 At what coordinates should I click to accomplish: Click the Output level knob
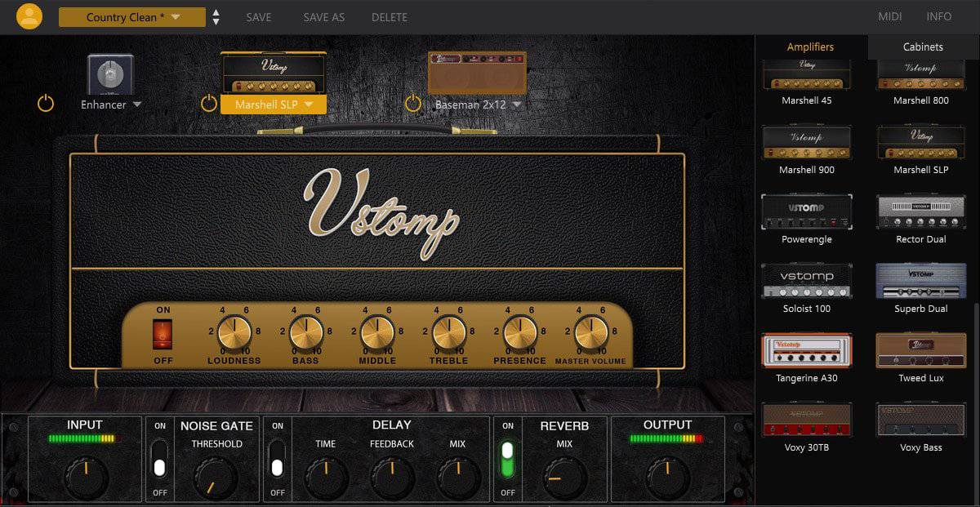[x=667, y=477]
